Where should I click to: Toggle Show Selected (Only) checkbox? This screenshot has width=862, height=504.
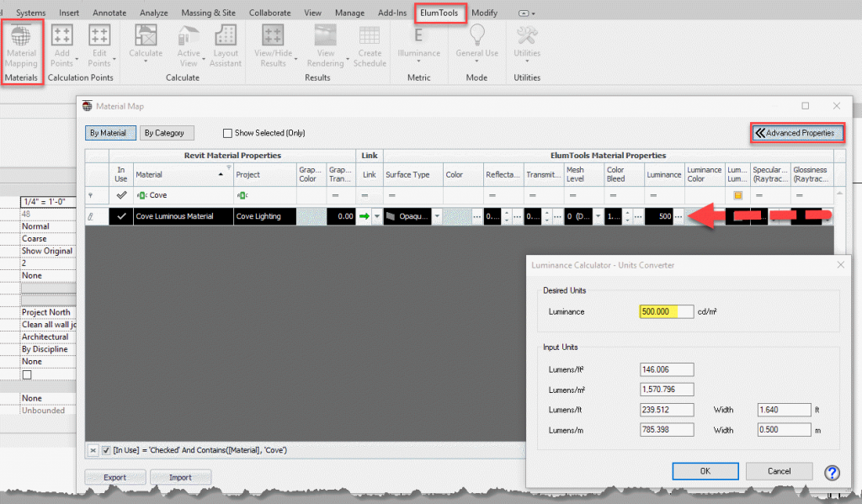(227, 133)
